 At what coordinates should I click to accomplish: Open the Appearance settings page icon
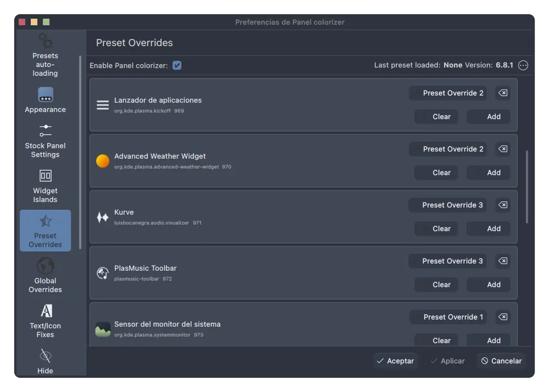click(45, 95)
